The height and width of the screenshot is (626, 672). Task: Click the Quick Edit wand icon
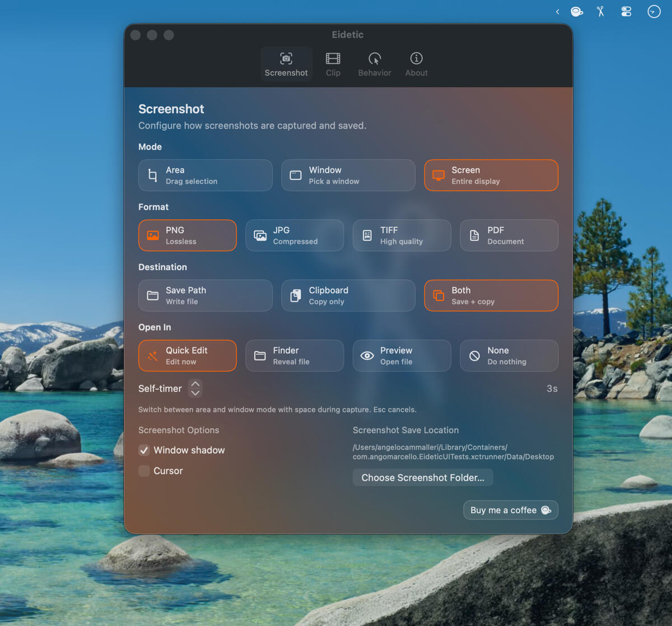pos(152,356)
